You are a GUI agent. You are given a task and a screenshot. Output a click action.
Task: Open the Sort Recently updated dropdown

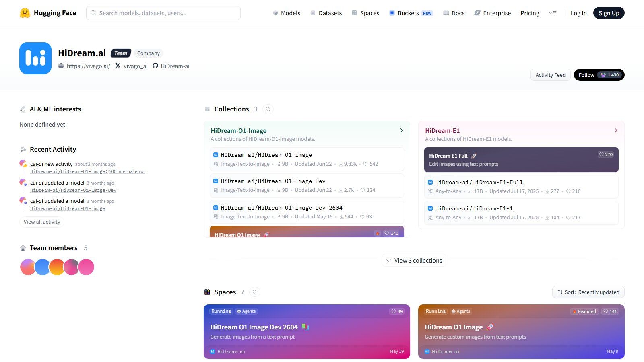[588, 292]
